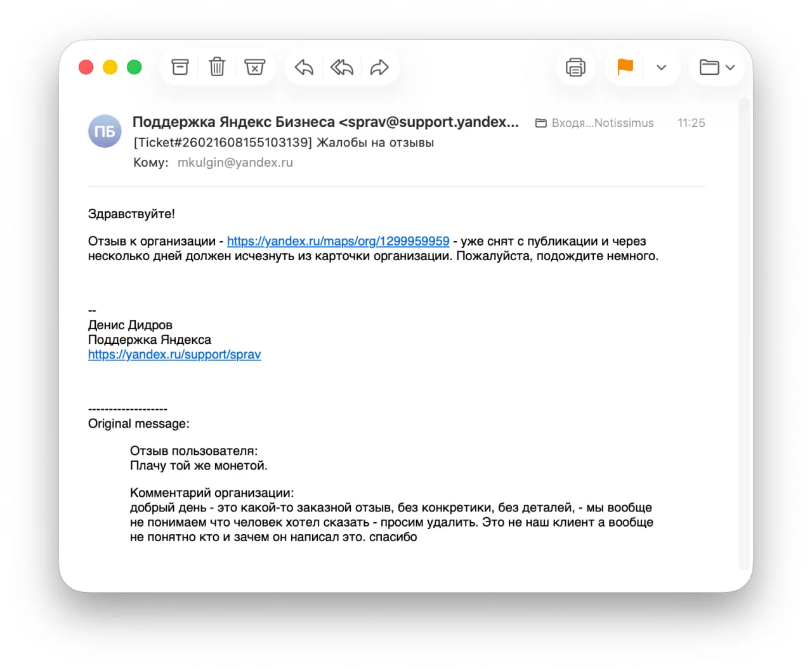Click the ПБ sender avatar

pyautogui.click(x=105, y=131)
